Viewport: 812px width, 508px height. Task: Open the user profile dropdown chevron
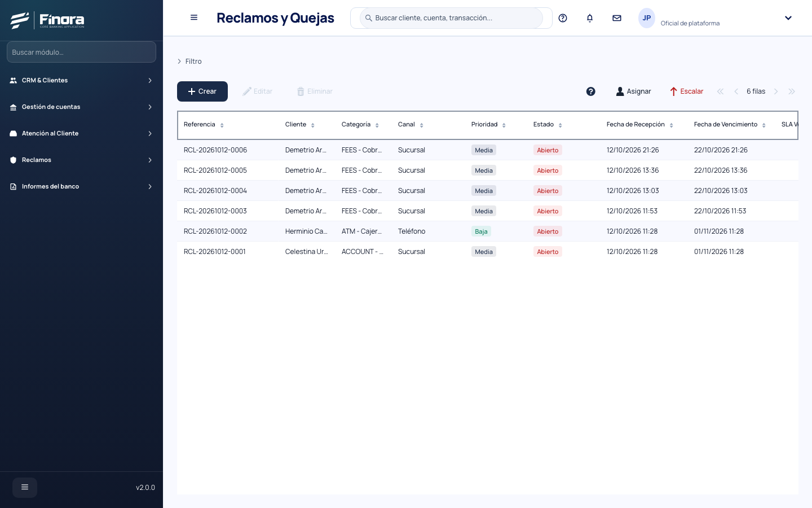[x=788, y=18]
